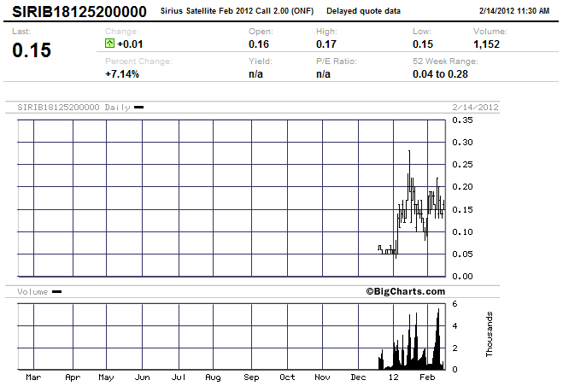The width and height of the screenshot is (563, 392).
Task: Click the Apr month label on time axis
Action: pos(73,377)
